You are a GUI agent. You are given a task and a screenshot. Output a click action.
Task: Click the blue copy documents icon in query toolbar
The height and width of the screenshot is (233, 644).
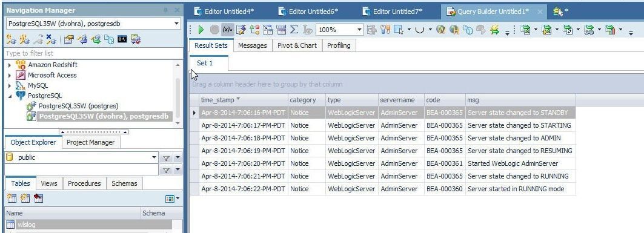coord(467,30)
